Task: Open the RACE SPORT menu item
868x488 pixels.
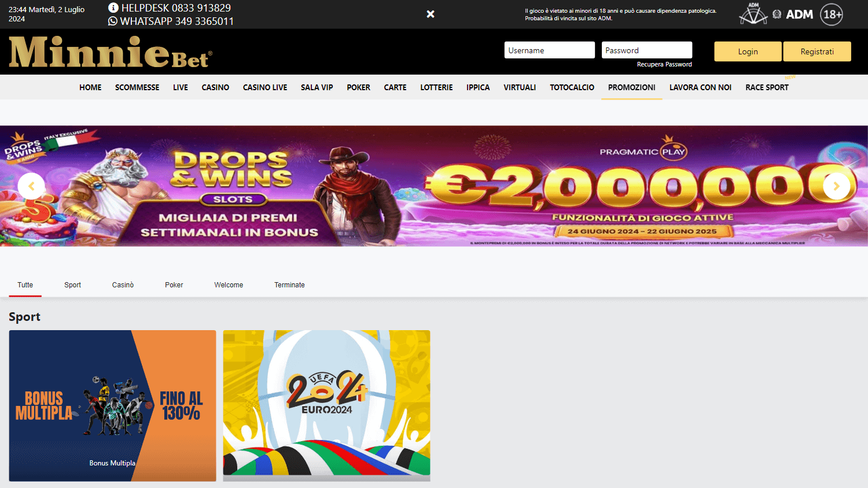Action: click(767, 87)
